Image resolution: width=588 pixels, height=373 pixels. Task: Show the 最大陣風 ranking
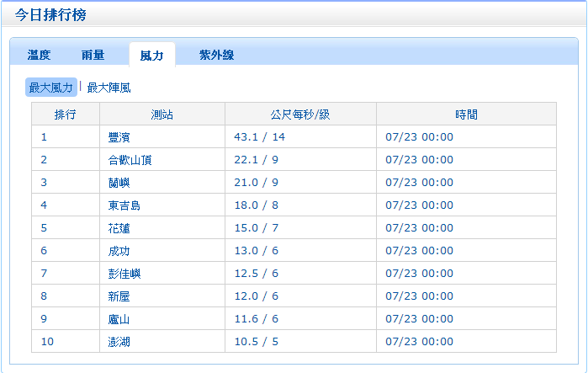pos(109,88)
